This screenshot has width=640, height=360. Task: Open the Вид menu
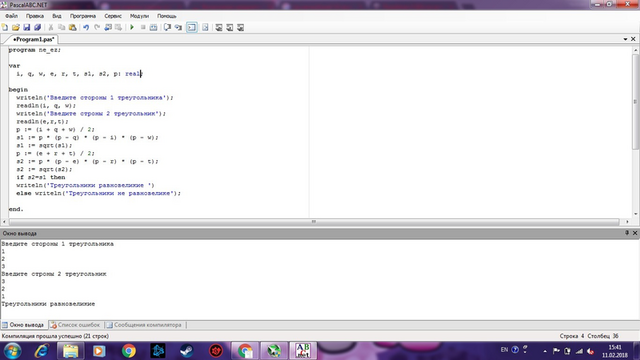point(57,16)
